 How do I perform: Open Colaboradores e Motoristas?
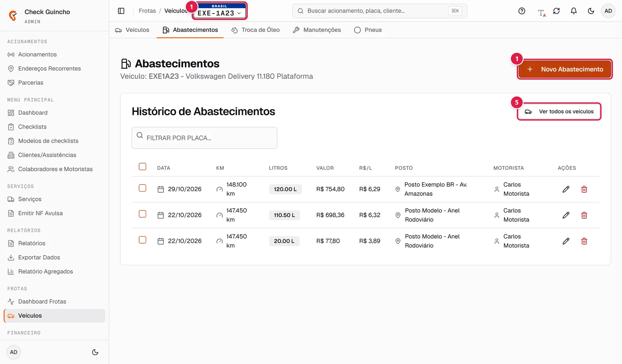(x=55, y=169)
